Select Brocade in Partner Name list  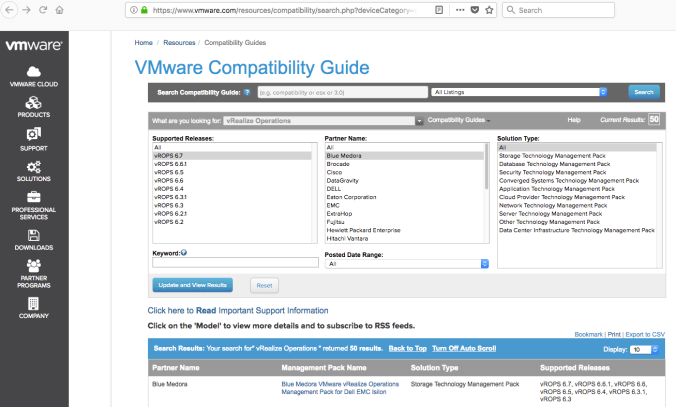[404, 164]
